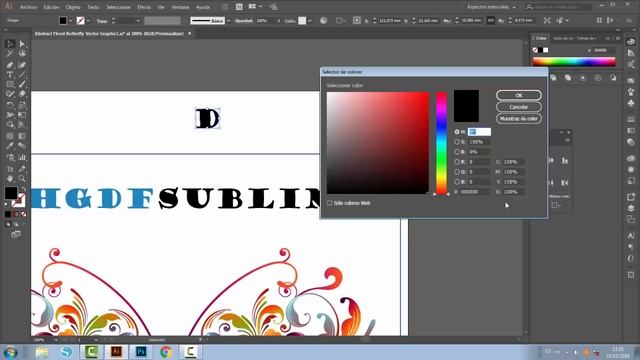Open the stroke color dropdown in control bar
Image resolution: width=640 pixels, height=360 pixels.
pyautogui.click(x=88, y=20)
